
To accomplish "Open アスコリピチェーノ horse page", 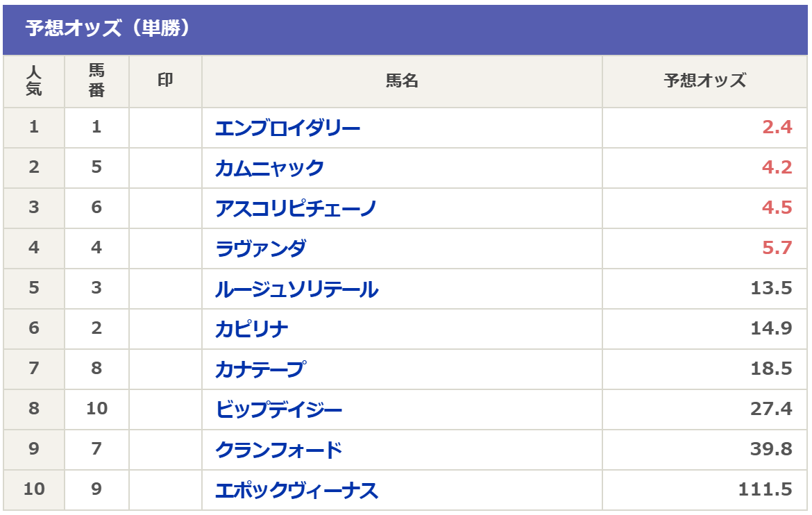I will click(x=296, y=209).
